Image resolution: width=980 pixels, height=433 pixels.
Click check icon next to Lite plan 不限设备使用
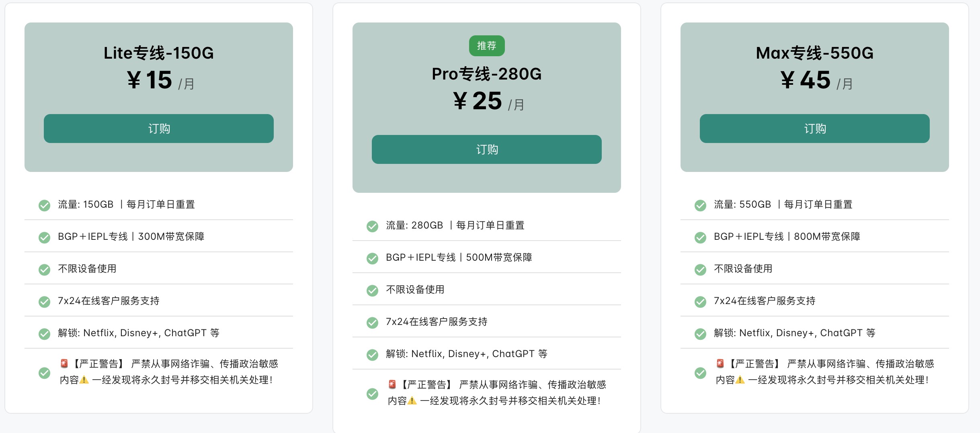44,270
